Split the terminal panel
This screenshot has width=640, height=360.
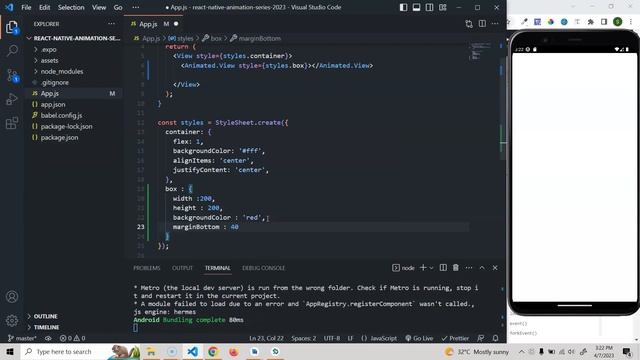(443, 268)
